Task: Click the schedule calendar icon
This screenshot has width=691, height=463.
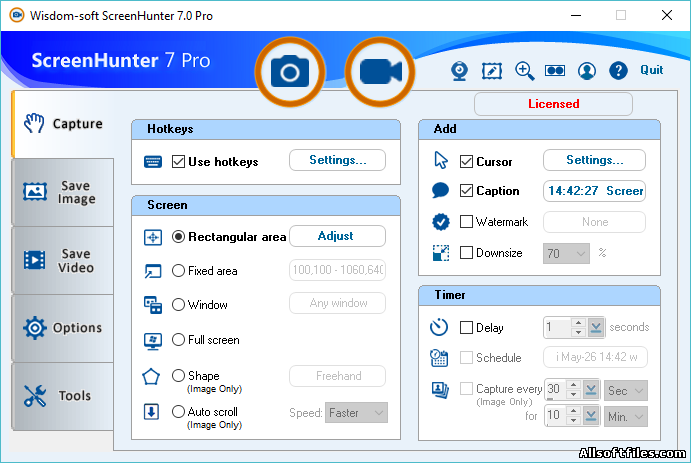Action: 439,358
